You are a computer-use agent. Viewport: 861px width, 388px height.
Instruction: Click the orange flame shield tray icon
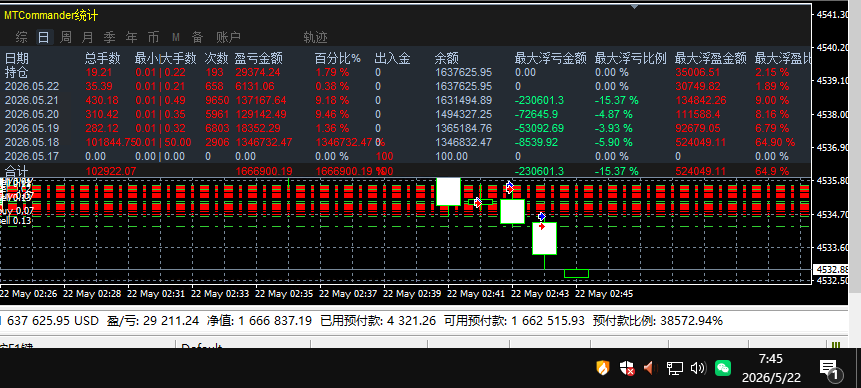pos(603,368)
